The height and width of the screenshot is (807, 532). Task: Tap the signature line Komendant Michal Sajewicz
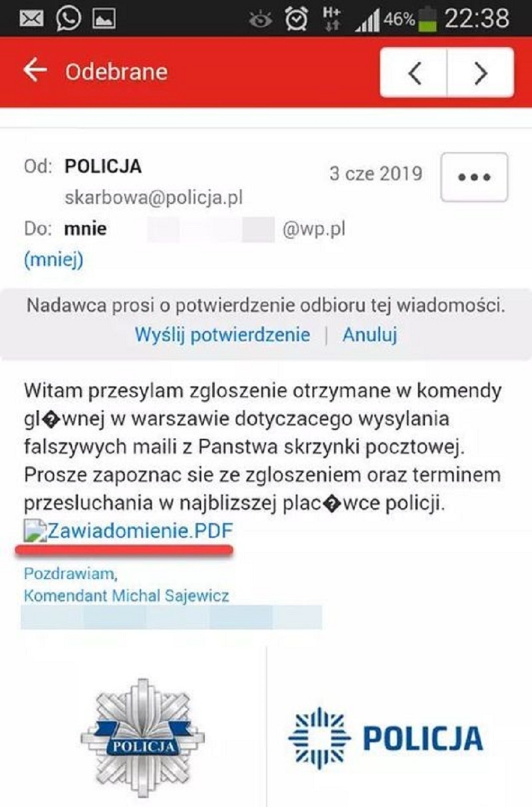pyautogui.click(x=126, y=595)
